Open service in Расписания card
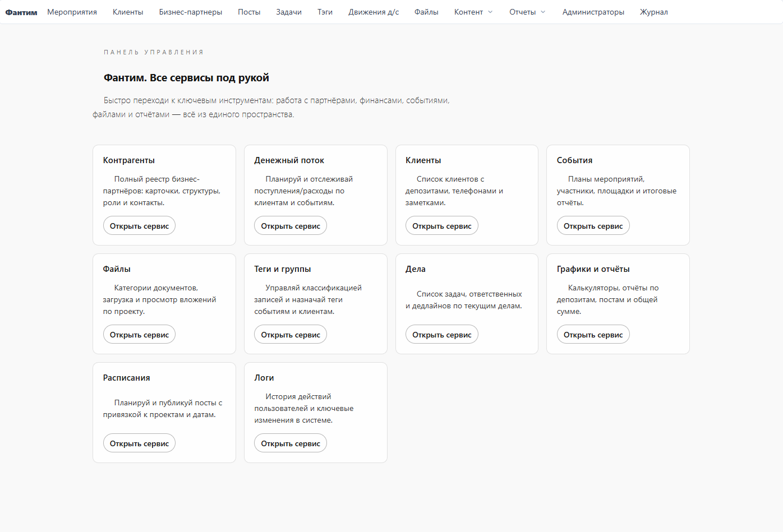This screenshot has height=532, width=783. click(139, 443)
